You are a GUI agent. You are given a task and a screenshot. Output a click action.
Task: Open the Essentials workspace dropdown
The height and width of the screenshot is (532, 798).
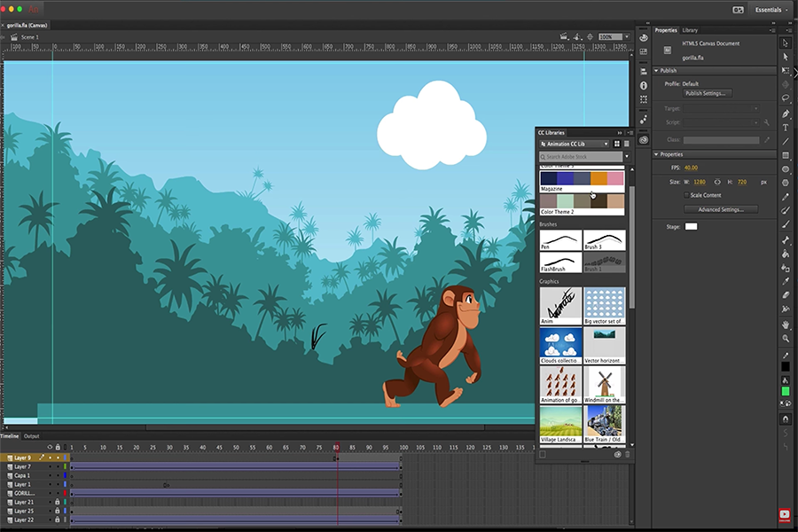(x=770, y=10)
